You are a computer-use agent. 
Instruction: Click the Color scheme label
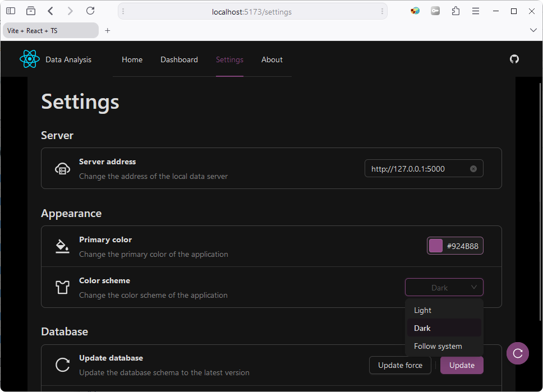(x=104, y=280)
